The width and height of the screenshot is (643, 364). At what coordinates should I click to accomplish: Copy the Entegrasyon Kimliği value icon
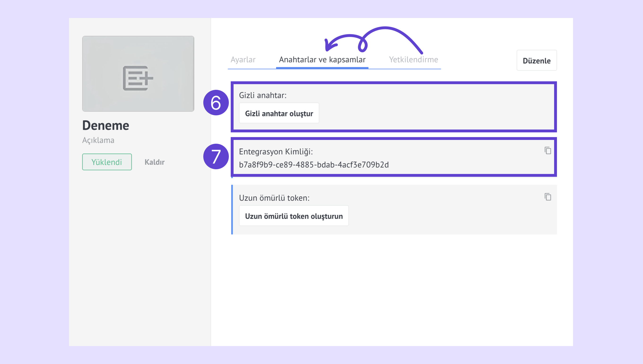click(548, 151)
